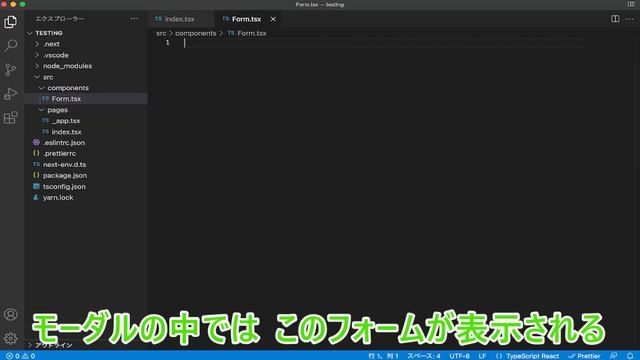Click components in the breadcrumb path
The image size is (640, 360).
(196, 33)
